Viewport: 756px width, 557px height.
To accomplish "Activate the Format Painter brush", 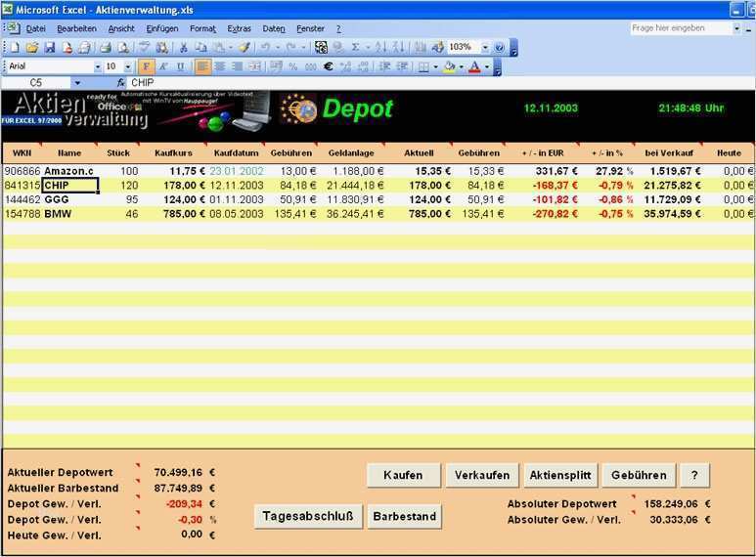I will pos(245,47).
